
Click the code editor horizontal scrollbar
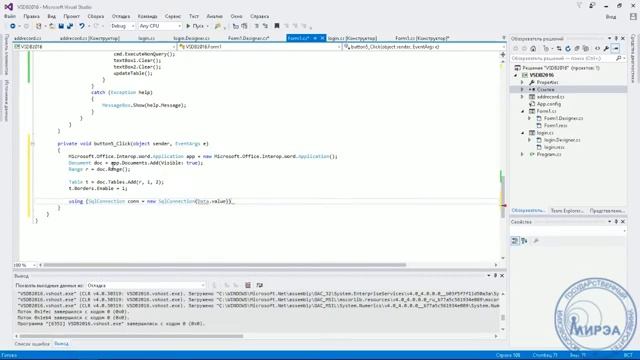[x=225, y=265]
